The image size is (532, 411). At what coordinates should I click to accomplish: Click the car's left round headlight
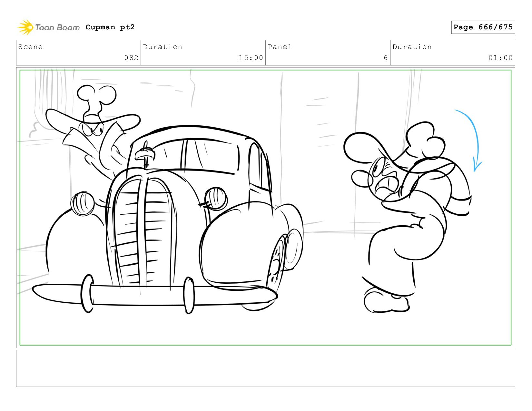click(83, 203)
